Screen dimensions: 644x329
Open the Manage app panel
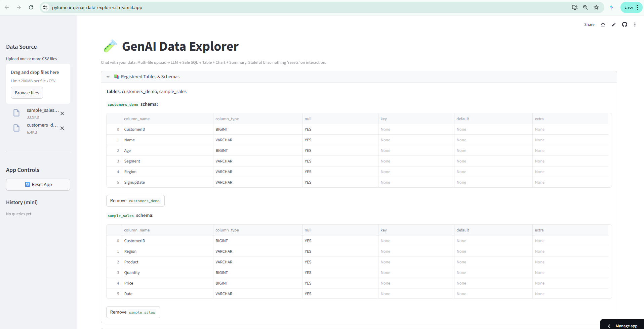(x=622, y=326)
